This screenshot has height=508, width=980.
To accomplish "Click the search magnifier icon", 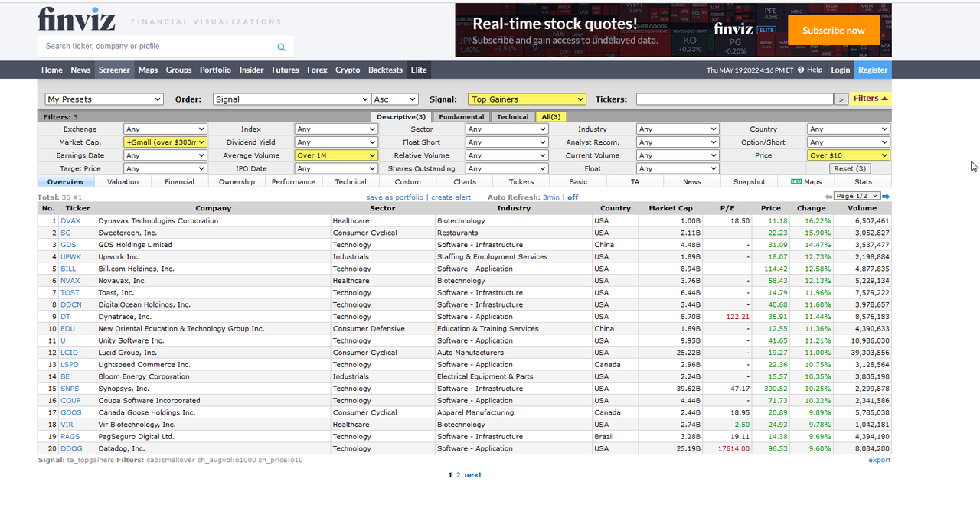I will 281,47.
